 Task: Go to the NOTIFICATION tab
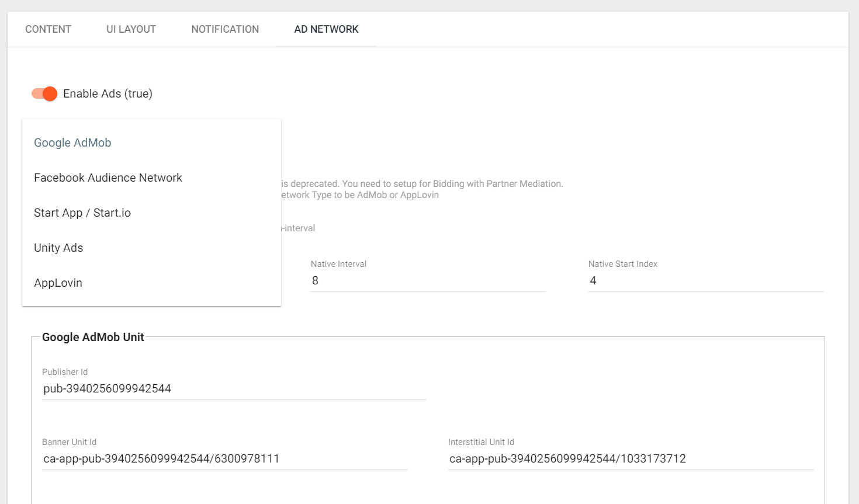coord(225,29)
